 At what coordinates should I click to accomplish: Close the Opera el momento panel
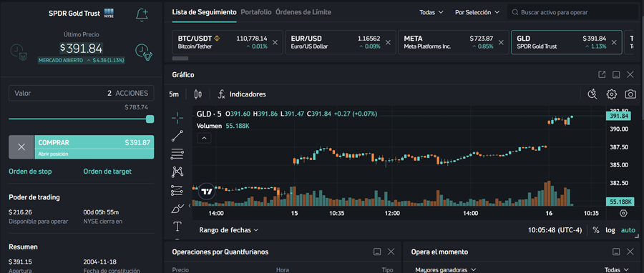[630, 252]
